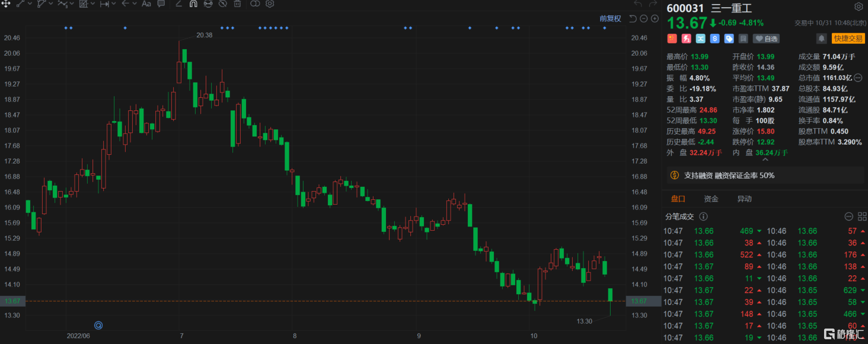Toggle the magnet snap mode
The image size is (868, 344).
(x=193, y=3)
